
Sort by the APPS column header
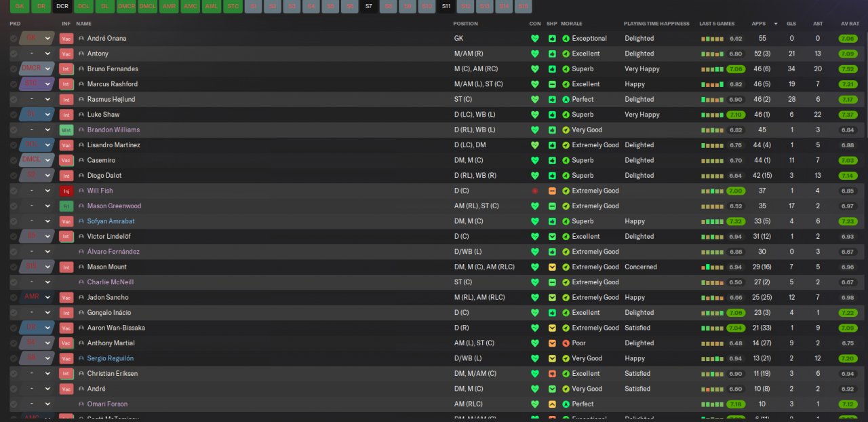tap(759, 24)
